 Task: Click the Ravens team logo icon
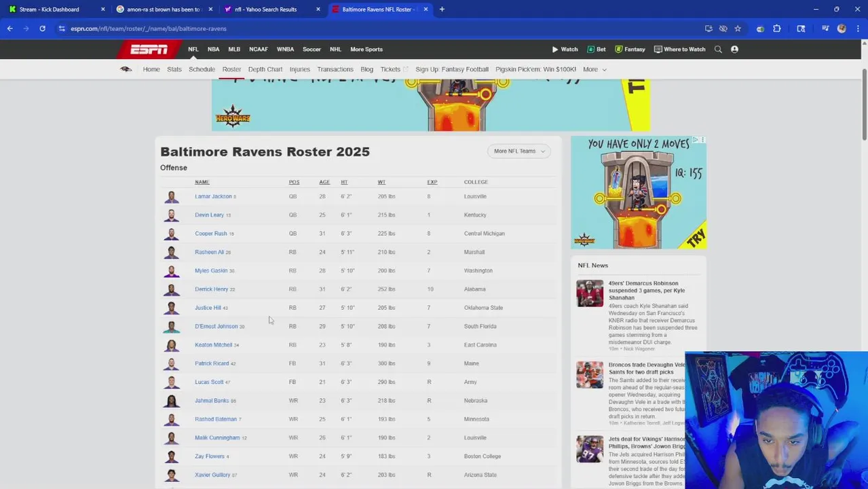click(126, 69)
